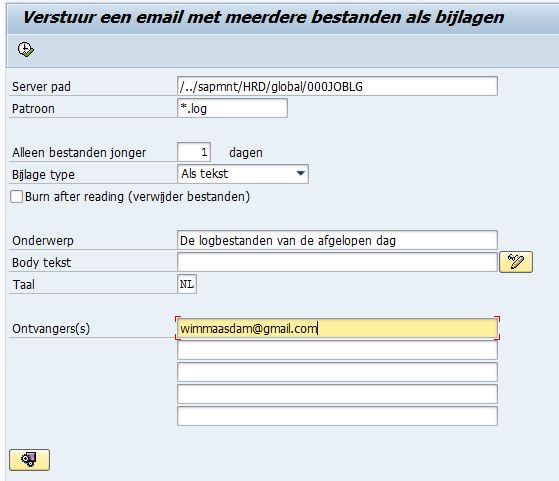Viewport: 559px width, 481px height.
Task: Select the last recipient input row
Action: pos(337,416)
